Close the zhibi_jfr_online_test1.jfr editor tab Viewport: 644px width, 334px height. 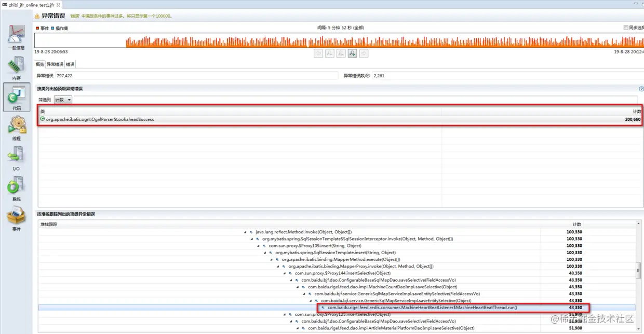(58, 5)
